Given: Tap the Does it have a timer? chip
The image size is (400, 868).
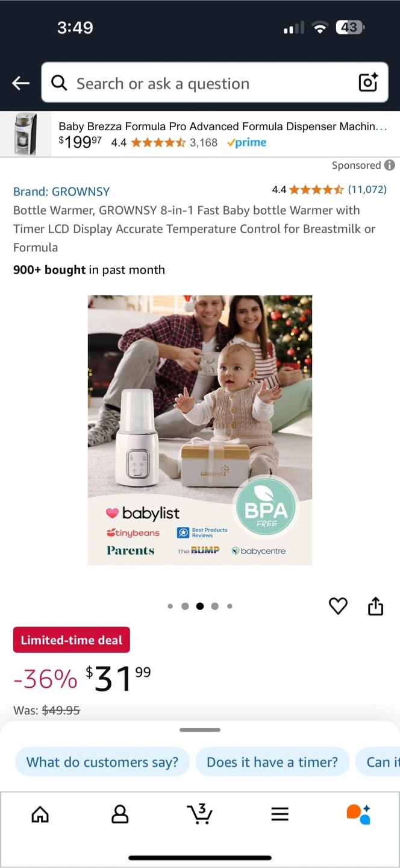Looking at the screenshot, I should 272,762.
